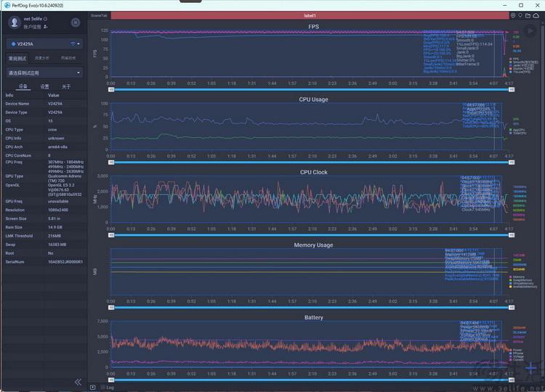Click Memory Usage chart right range handle
The width and height of the screenshot is (545, 392).
point(512,308)
